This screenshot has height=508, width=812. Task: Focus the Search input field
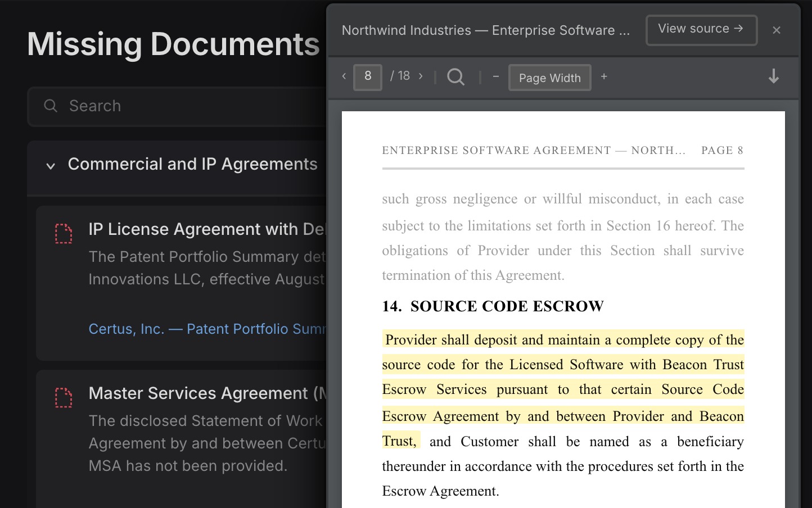[x=177, y=106]
